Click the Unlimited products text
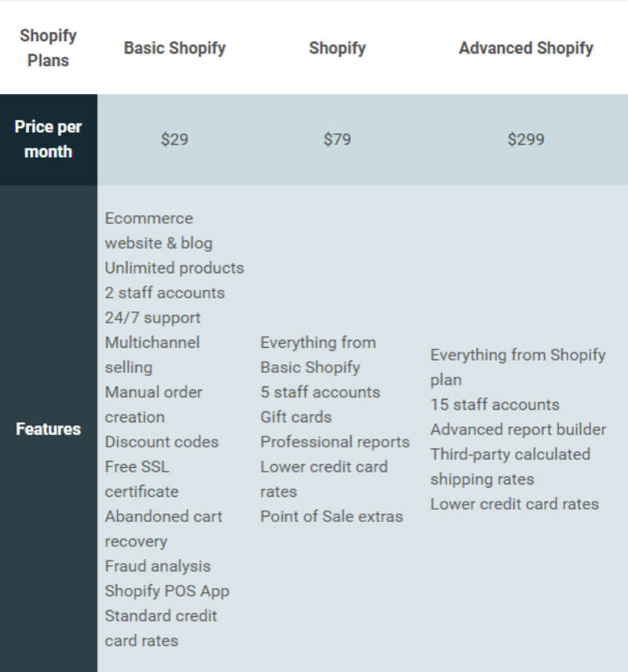This screenshot has height=672, width=628. click(x=174, y=268)
